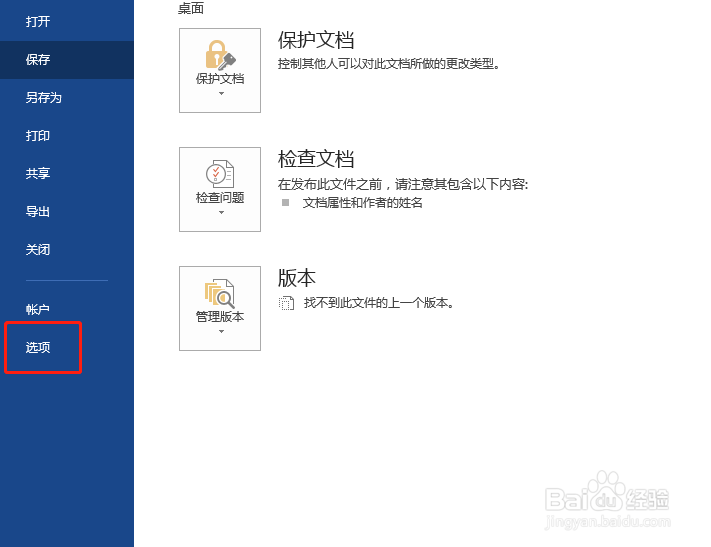Expand the 管理版本 button dropdown arrow
Screen dimensions: 711x547
pyautogui.click(x=221, y=332)
